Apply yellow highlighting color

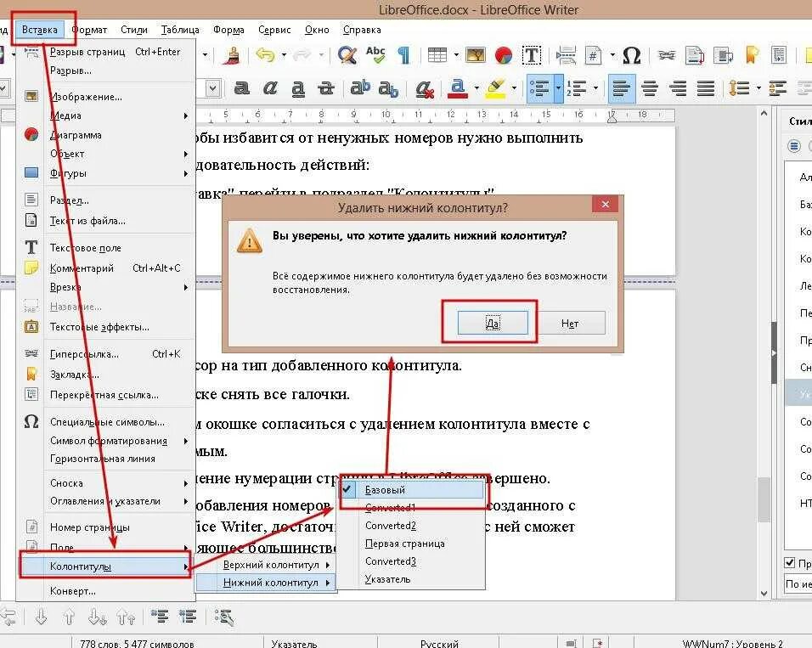(495, 88)
